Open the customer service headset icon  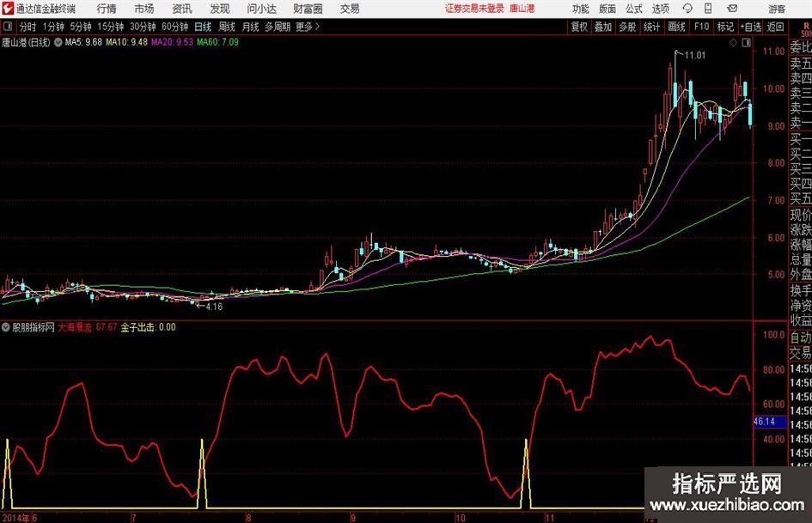(x=687, y=9)
